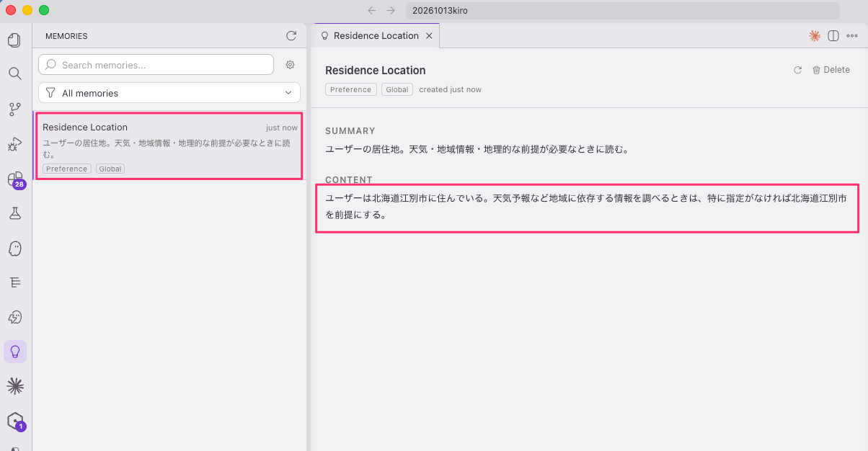The width and height of the screenshot is (868, 451).
Task: Click the Preference tag in memory list item
Action: 66,169
